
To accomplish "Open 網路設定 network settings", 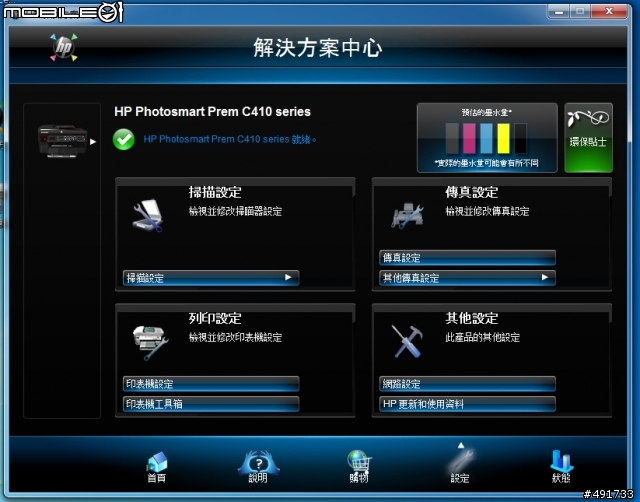I will (467, 384).
